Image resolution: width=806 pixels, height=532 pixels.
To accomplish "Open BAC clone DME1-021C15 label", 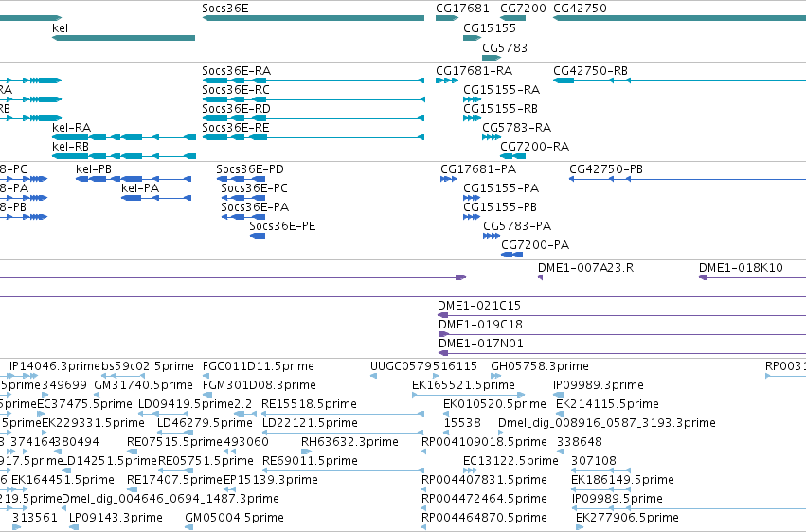I will click(479, 306).
